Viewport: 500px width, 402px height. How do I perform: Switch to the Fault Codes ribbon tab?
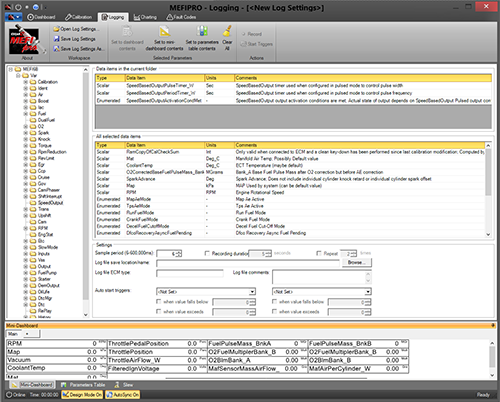click(181, 17)
